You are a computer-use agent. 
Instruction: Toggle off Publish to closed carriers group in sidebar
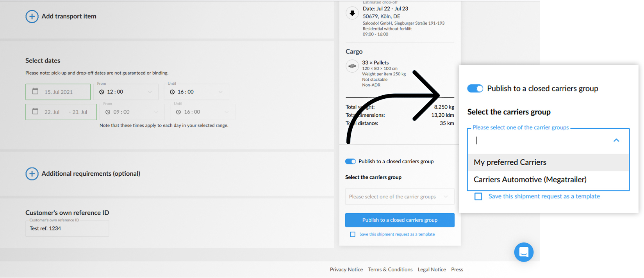[350, 162]
